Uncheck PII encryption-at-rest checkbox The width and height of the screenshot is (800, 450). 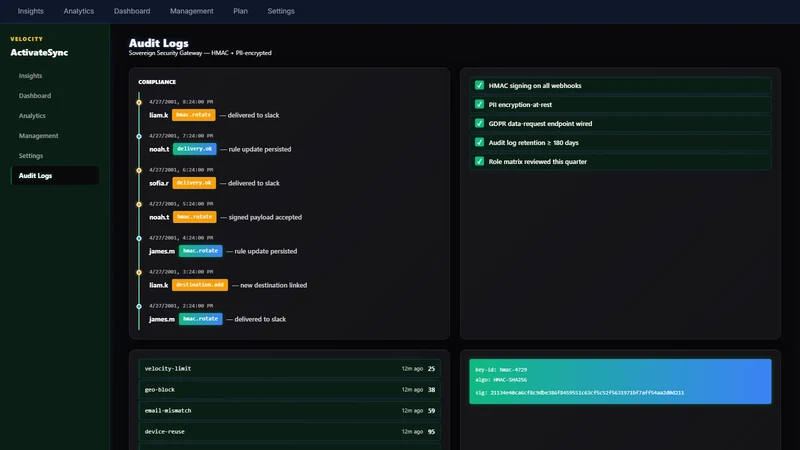(x=479, y=104)
